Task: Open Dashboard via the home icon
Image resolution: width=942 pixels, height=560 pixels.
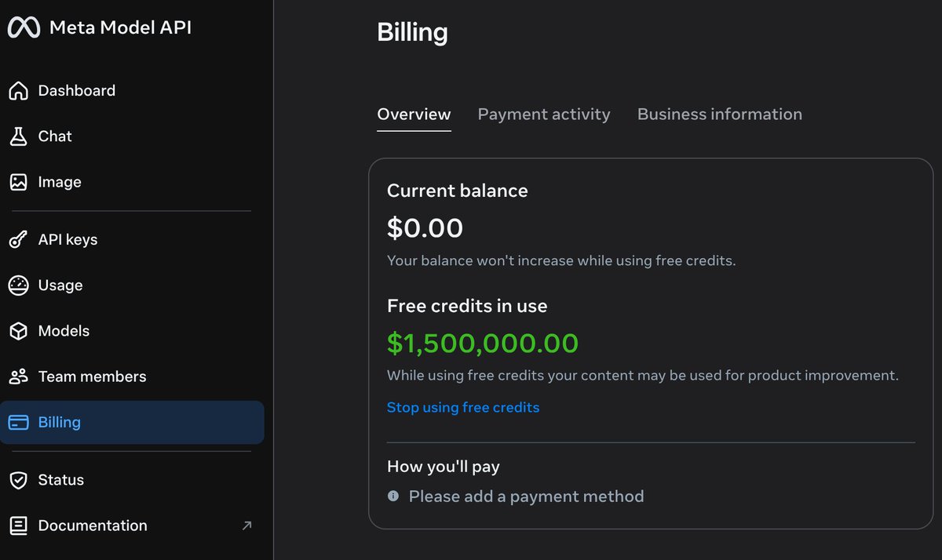Action: pos(18,91)
